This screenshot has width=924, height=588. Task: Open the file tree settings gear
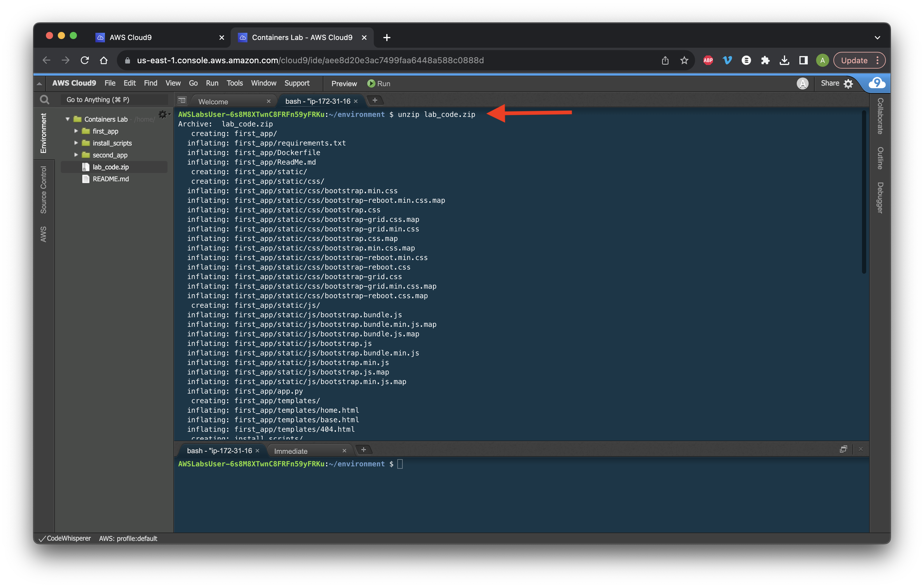(163, 114)
